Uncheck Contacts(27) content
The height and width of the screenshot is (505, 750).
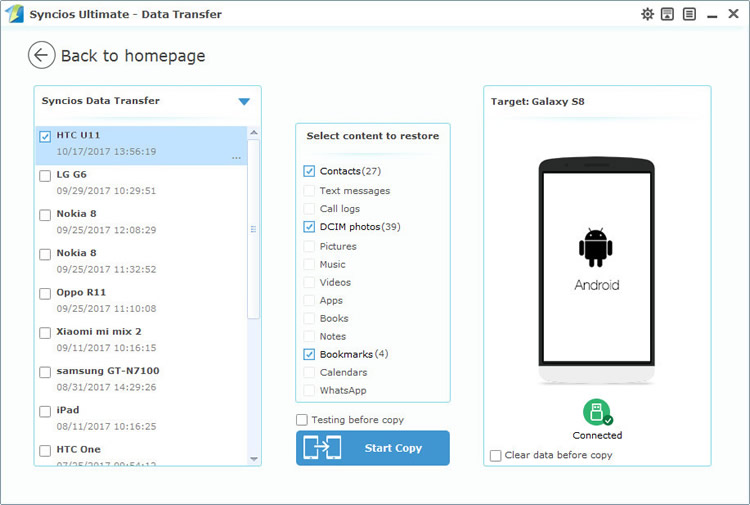pyautogui.click(x=309, y=171)
